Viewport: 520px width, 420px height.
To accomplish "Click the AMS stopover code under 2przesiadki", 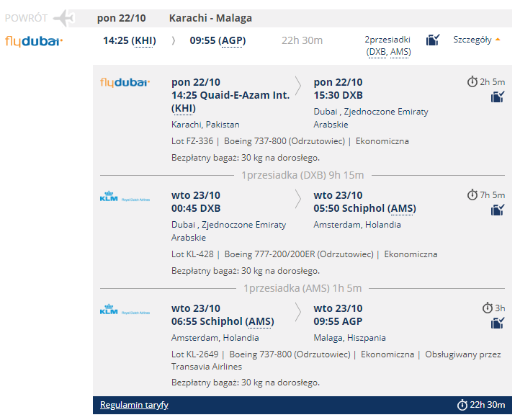I will point(399,52).
